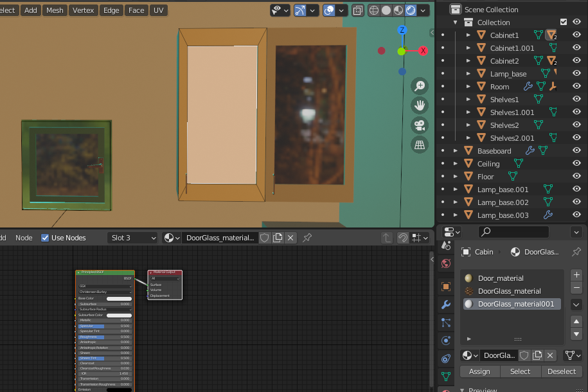This screenshot has height=392, width=588.
Task: Click the Select material button
Action: point(521,371)
